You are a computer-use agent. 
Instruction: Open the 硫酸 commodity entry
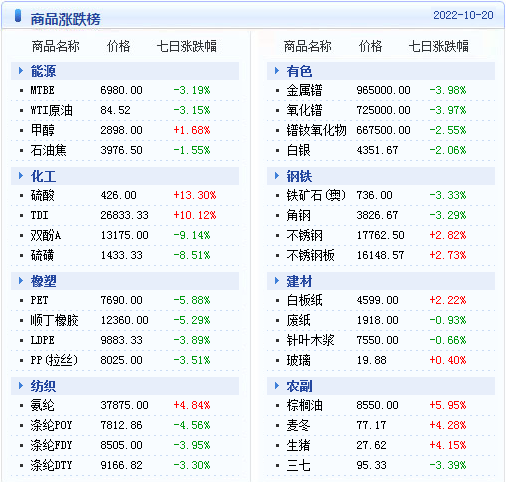coord(42,195)
